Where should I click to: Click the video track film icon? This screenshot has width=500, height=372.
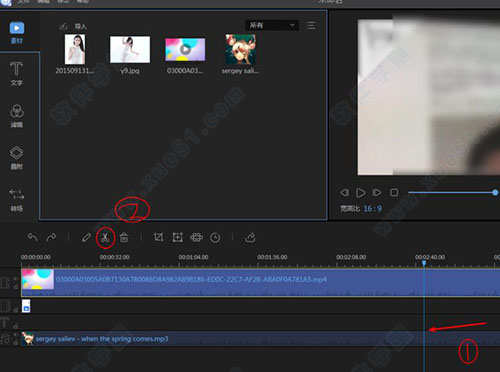[x=5, y=282]
